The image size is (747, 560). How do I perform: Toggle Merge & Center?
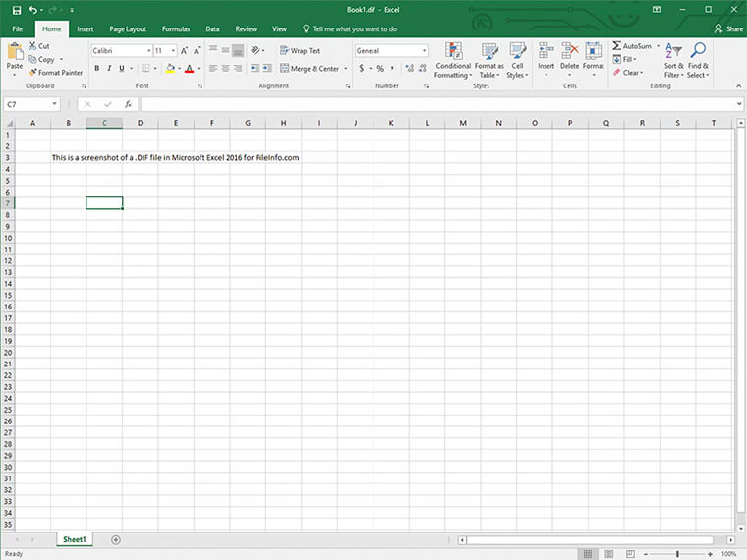310,68
